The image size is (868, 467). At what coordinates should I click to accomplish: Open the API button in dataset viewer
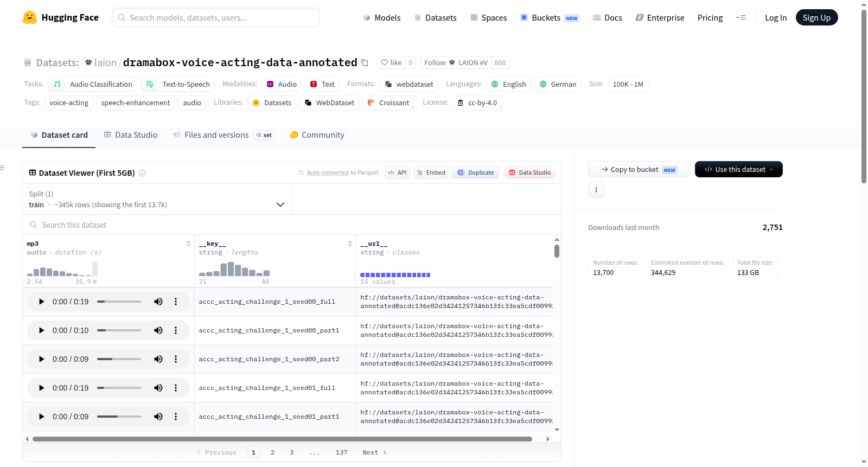point(398,172)
